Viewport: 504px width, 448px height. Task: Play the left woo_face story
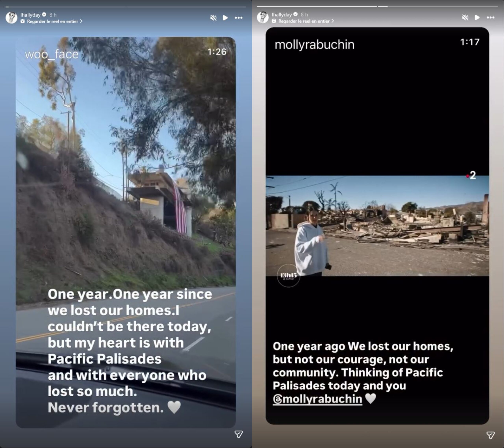pos(225,18)
